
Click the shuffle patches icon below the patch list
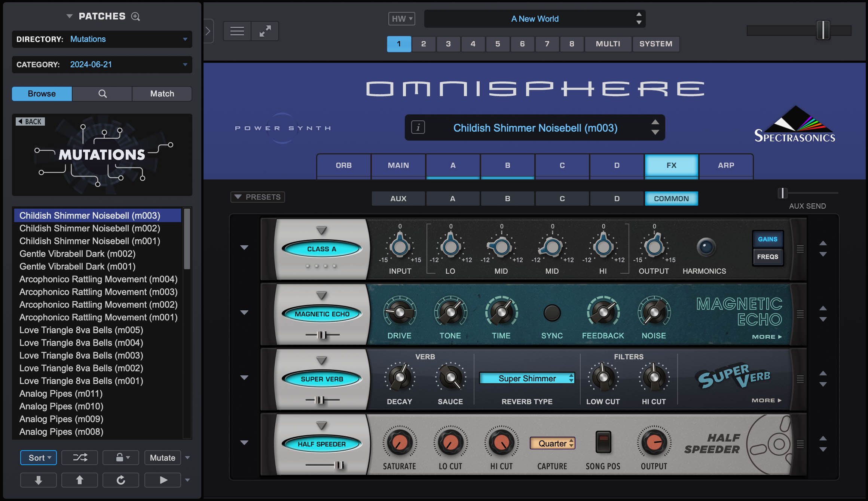(79, 457)
